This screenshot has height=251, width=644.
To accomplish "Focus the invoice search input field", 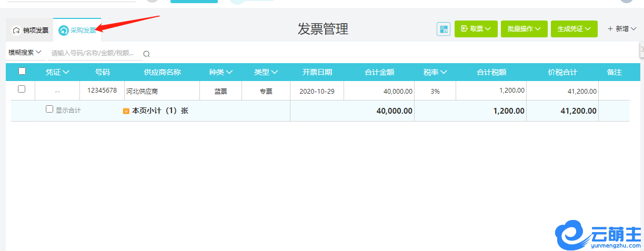I will pyautogui.click(x=93, y=53).
